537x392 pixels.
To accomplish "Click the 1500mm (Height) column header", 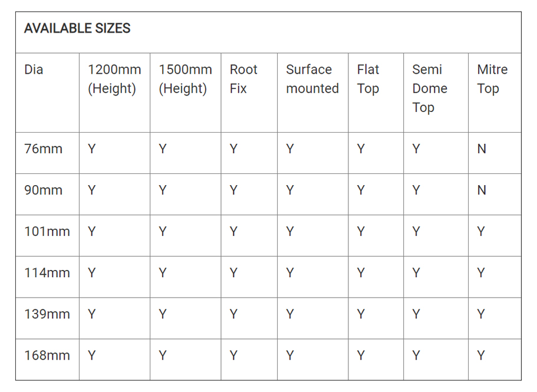I will tap(185, 79).
